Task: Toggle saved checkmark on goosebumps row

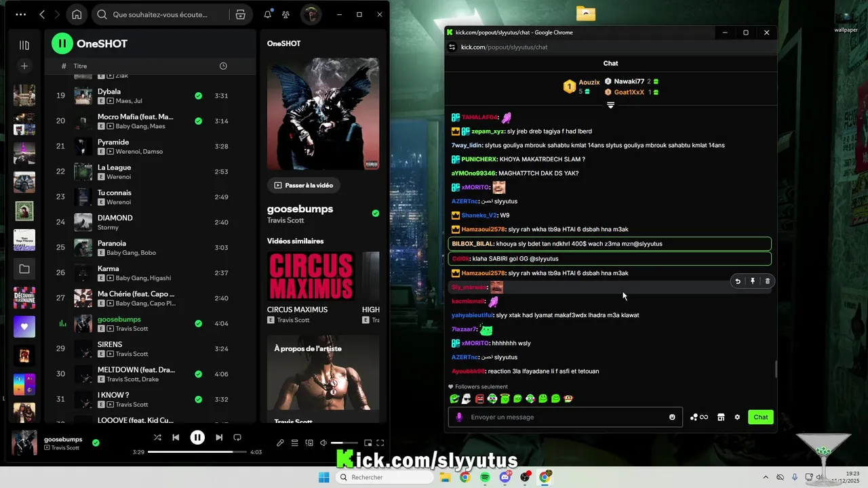Action: tap(198, 323)
